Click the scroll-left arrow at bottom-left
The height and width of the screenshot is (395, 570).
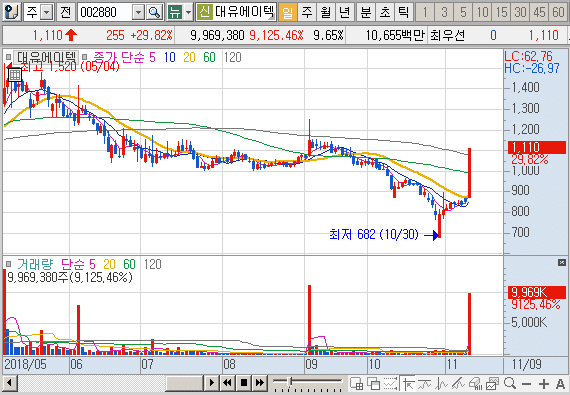[x=10, y=383]
